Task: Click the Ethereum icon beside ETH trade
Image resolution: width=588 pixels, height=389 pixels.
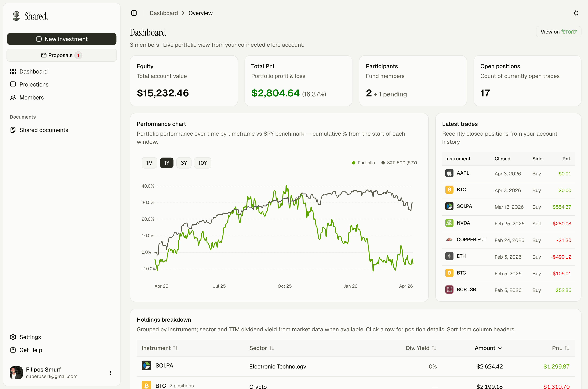Action: click(449, 256)
